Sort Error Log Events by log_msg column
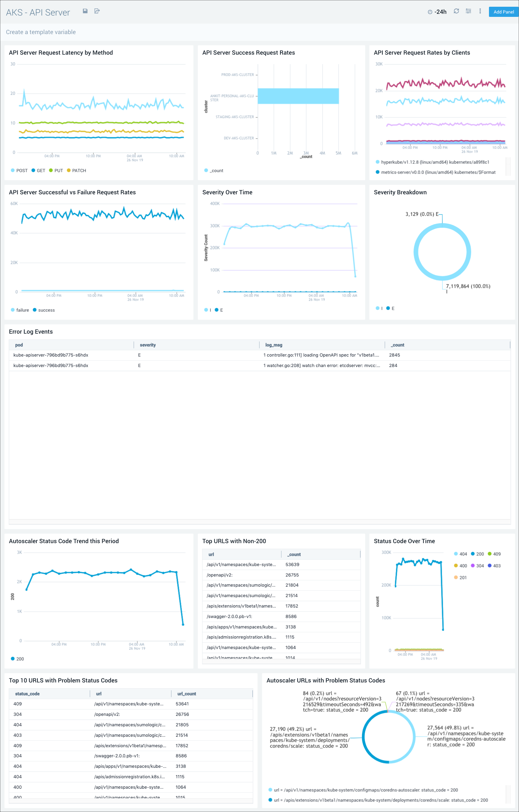The image size is (519, 812). (322, 345)
